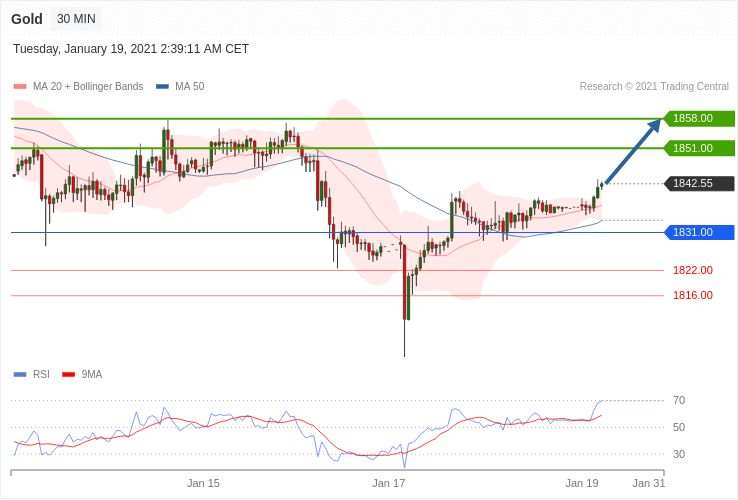Screen dimensions: 738x500
Task: Click the Gold chart title
Action: point(27,19)
